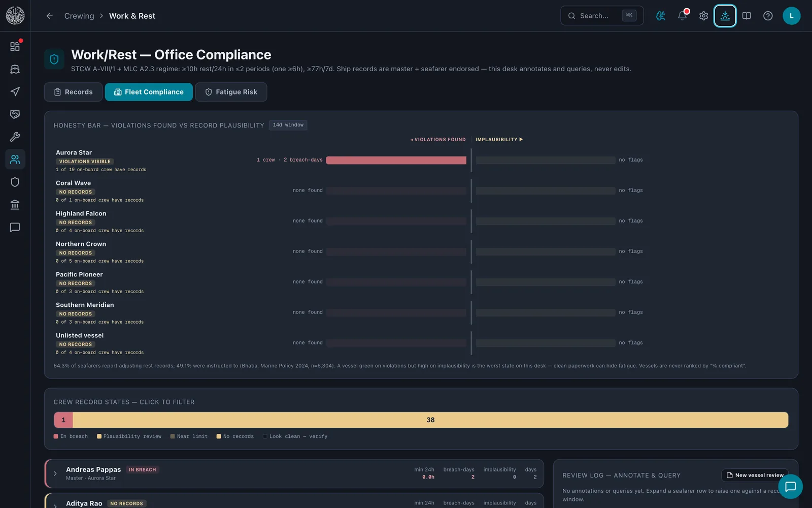
Task: Select Southern Meridian vessel name
Action: pyautogui.click(x=85, y=305)
